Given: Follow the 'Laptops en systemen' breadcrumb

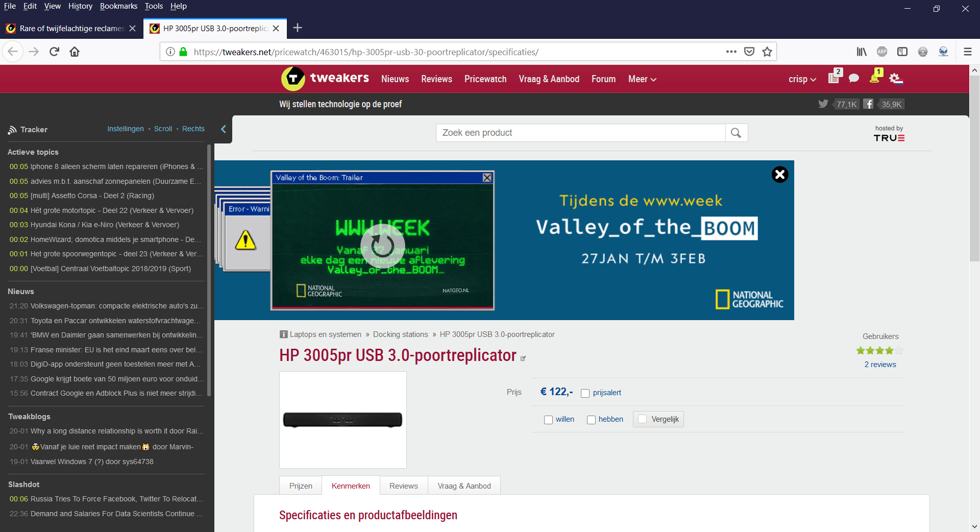Looking at the screenshot, I should pos(326,334).
